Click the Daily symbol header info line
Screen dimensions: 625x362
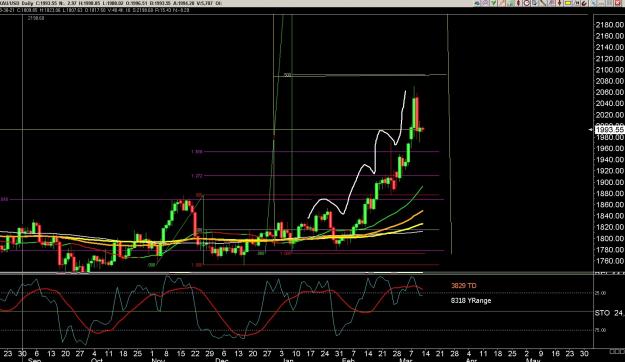[x=111, y=3]
